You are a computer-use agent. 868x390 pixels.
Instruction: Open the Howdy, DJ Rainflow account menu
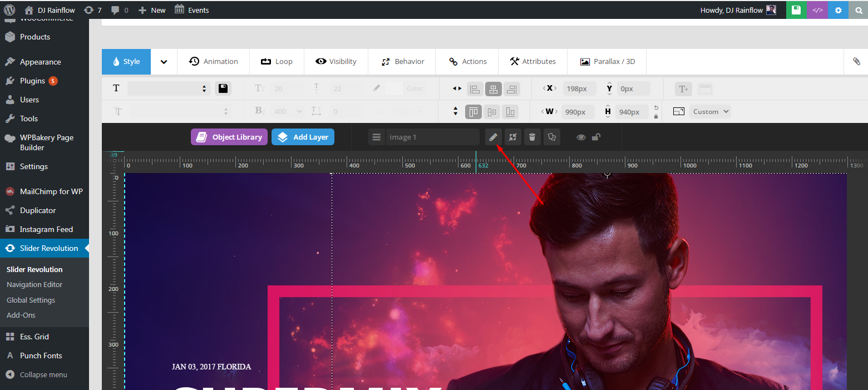(739, 10)
